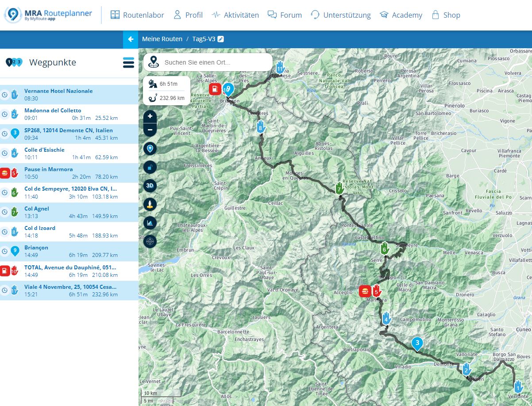Edit the Tag5-V3 route name
This screenshot has width=532, height=406.
coord(221,39)
